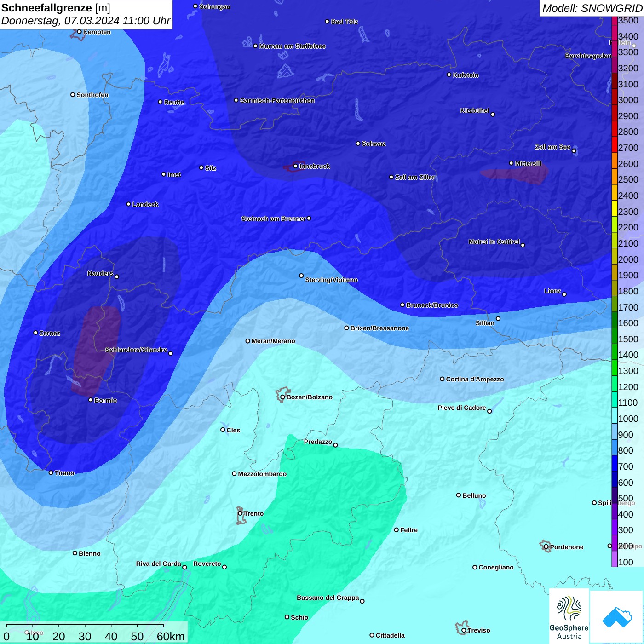Click the Nauders label
Screen dimensions: 644x644
tap(100, 273)
